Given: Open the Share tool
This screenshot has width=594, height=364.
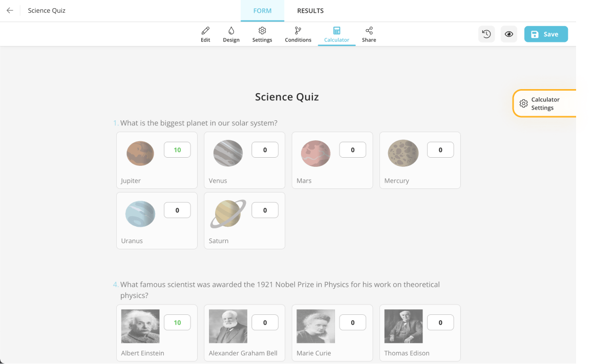Looking at the screenshot, I should (x=369, y=34).
